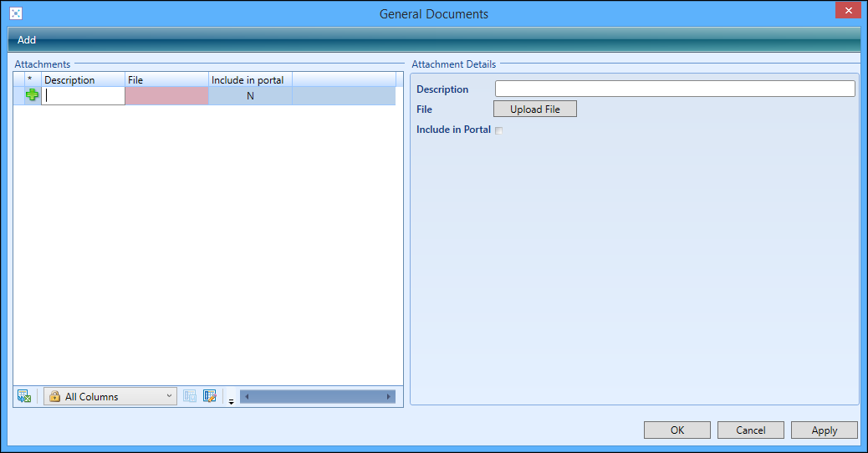This screenshot has height=453, width=868.
Task: Click the File column header
Action: [x=166, y=79]
